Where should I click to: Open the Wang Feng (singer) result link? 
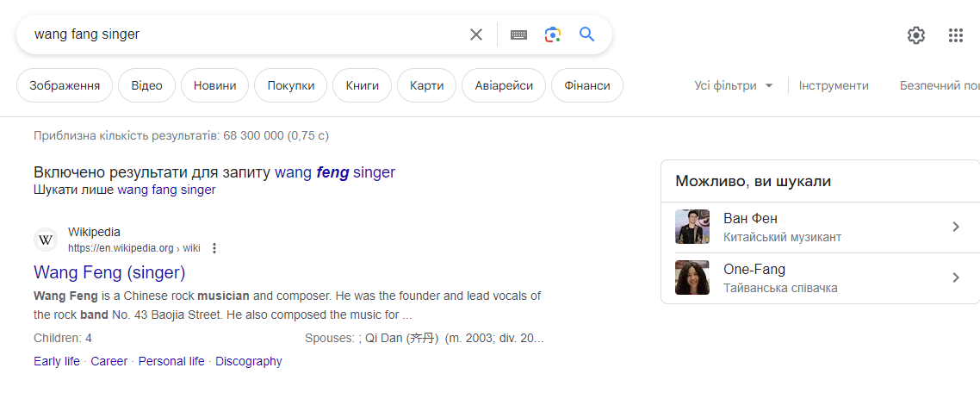point(109,272)
